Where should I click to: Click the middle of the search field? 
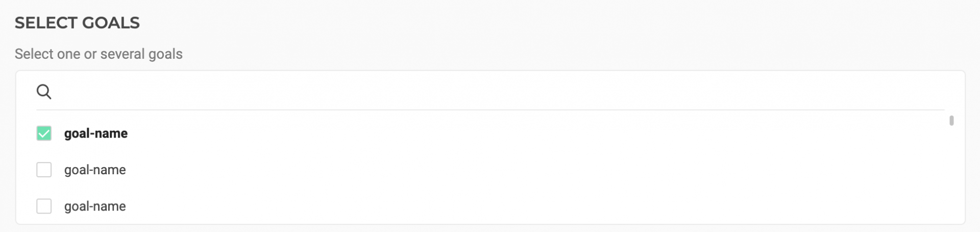coord(490,92)
